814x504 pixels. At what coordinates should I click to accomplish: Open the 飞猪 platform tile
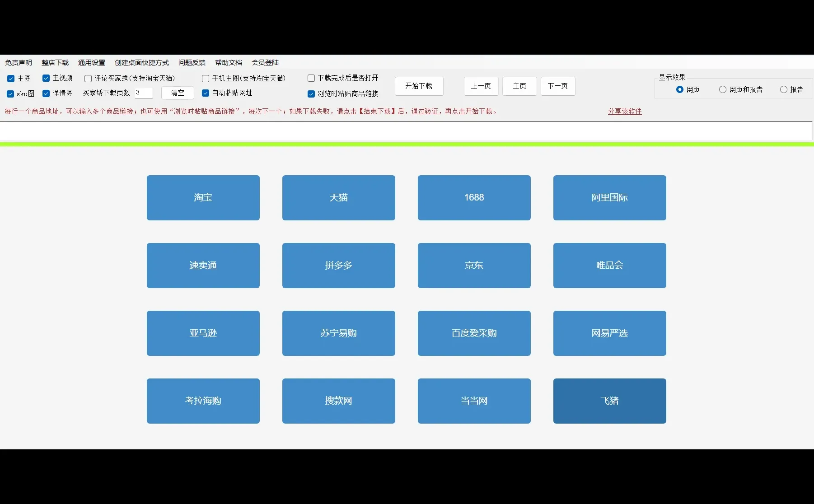609,401
